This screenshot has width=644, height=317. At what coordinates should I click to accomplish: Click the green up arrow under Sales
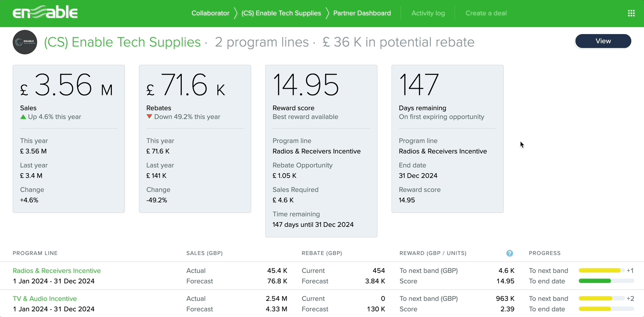(23, 117)
